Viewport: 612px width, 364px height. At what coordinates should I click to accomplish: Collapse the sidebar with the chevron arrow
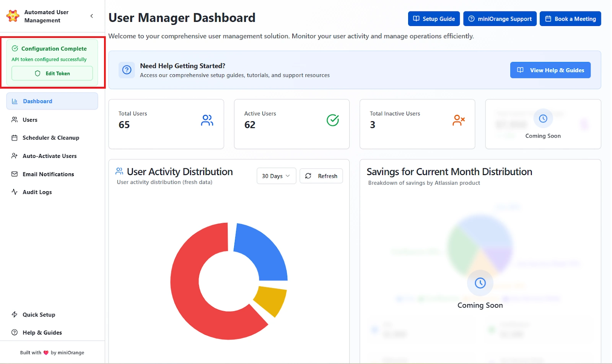pos(91,16)
